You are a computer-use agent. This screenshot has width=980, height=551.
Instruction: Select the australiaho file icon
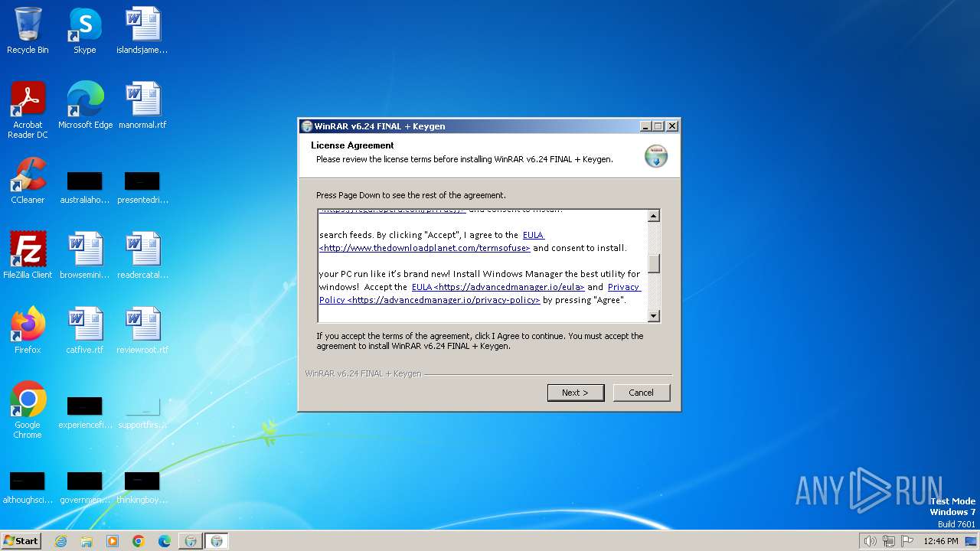coord(85,188)
